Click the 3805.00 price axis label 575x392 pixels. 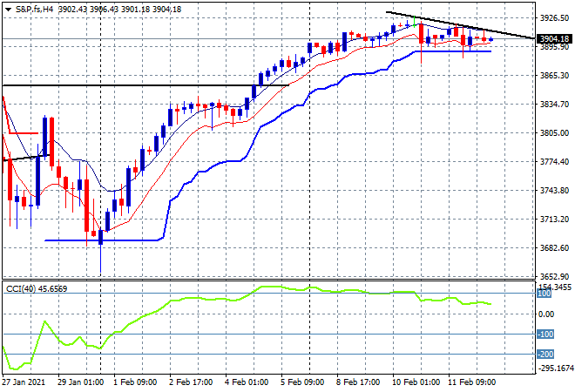pyautogui.click(x=554, y=133)
